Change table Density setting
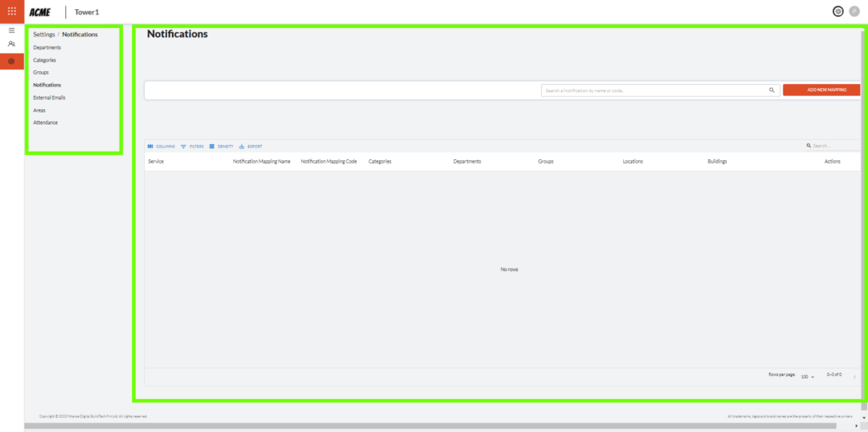This screenshot has width=868, height=432. pyautogui.click(x=221, y=147)
